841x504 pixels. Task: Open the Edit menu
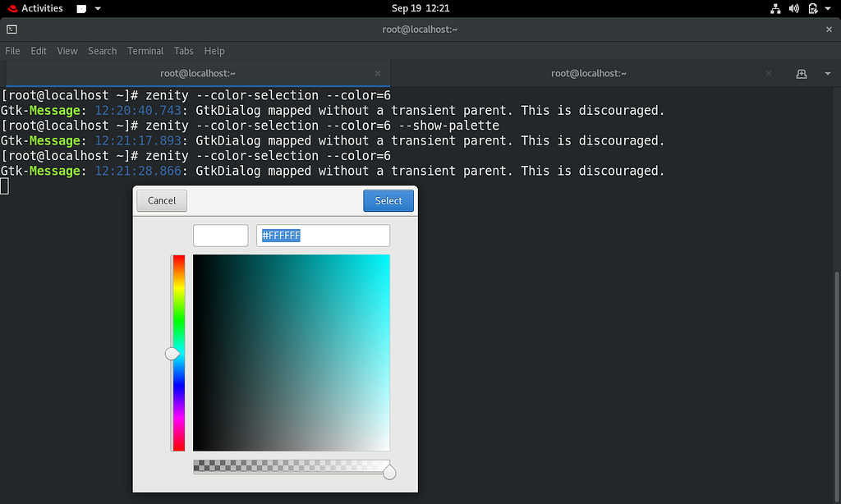(x=39, y=51)
